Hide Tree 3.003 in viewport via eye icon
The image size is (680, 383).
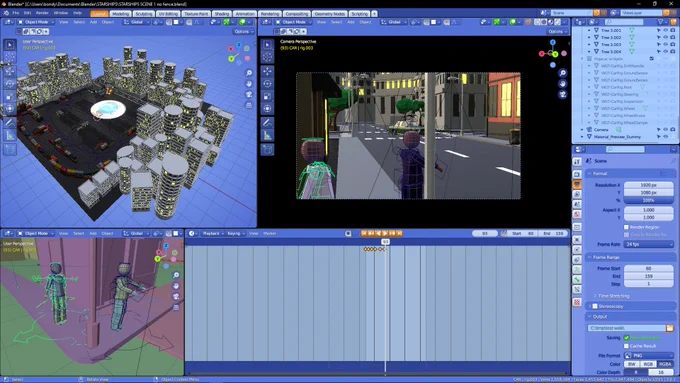(665, 44)
